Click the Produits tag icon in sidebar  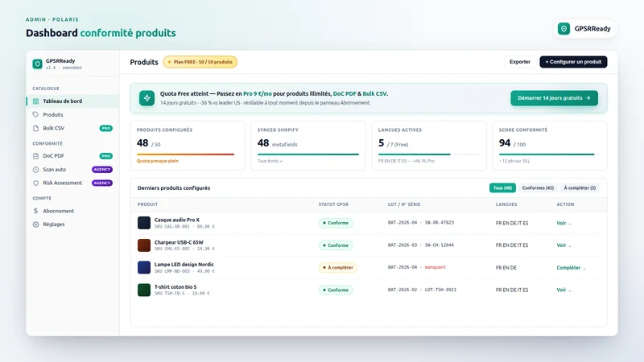[x=35, y=114]
